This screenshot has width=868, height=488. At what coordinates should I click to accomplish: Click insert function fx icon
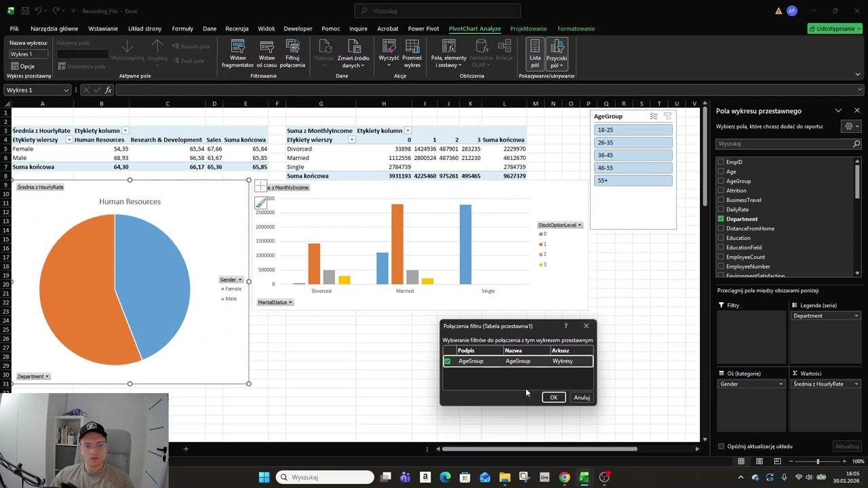pyautogui.click(x=108, y=90)
